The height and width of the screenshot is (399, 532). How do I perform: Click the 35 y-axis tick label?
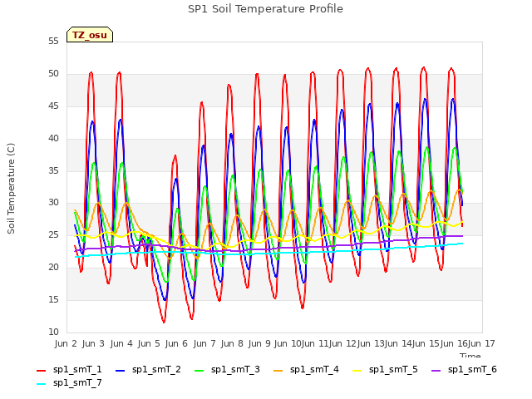tap(53, 170)
